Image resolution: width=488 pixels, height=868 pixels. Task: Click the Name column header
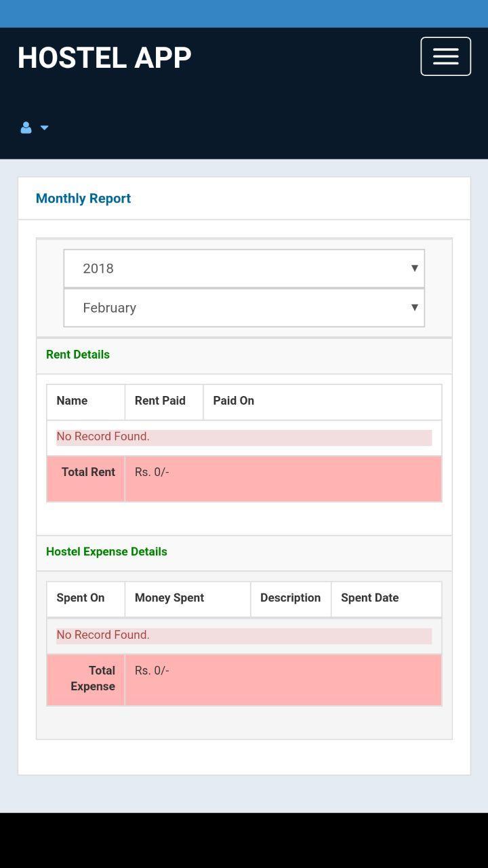(x=72, y=400)
